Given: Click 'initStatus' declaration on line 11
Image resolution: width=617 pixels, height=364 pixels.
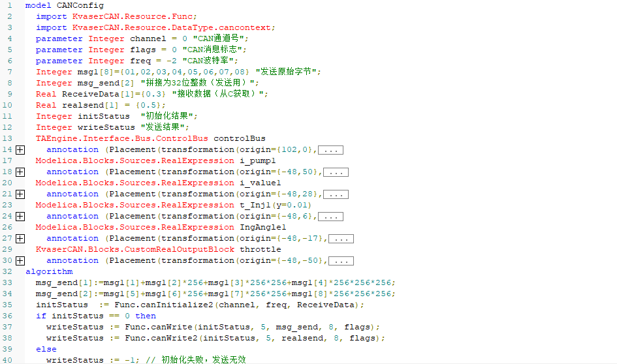Looking at the screenshot, I should coord(104,116).
